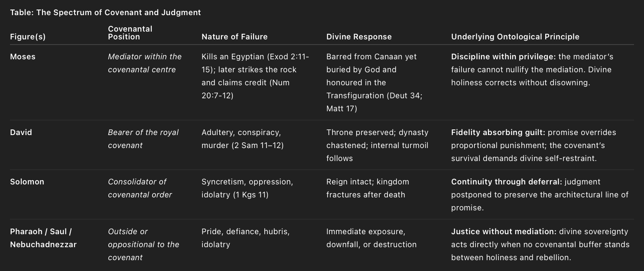The height and width of the screenshot is (271, 644).
Task: Click the "Solomon" row label
Action: click(27, 182)
